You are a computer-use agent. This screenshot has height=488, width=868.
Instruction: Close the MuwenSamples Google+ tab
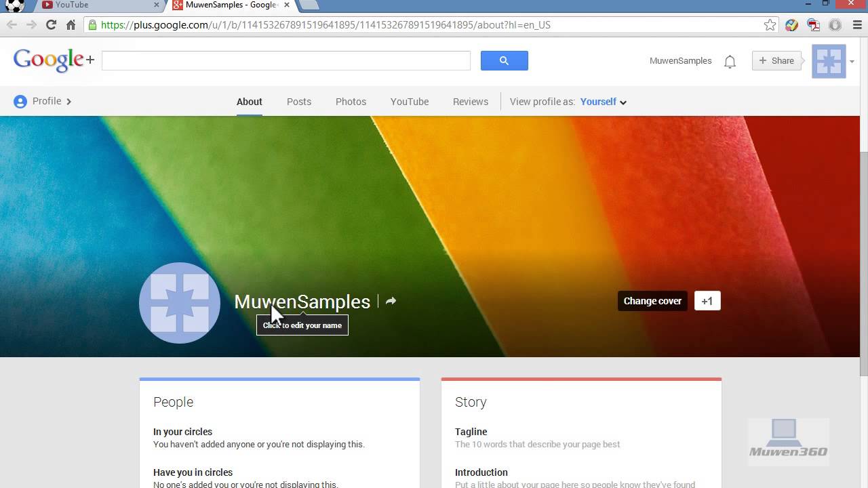tap(286, 5)
